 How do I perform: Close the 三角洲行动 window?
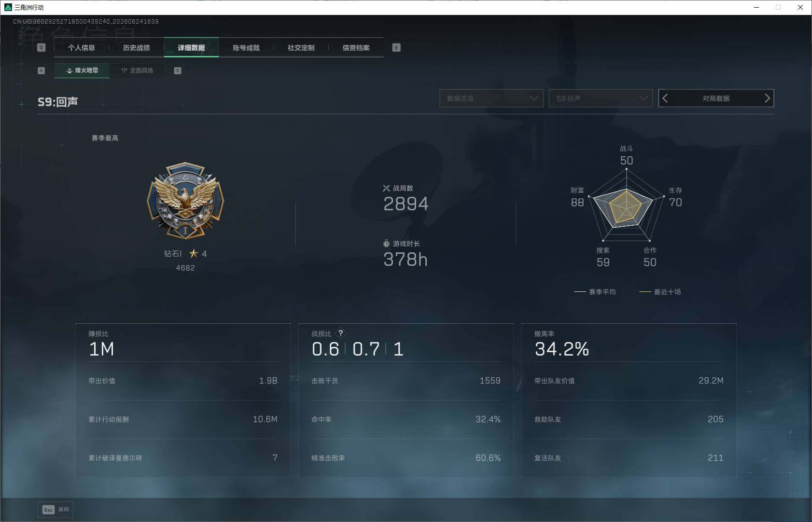click(x=800, y=7)
